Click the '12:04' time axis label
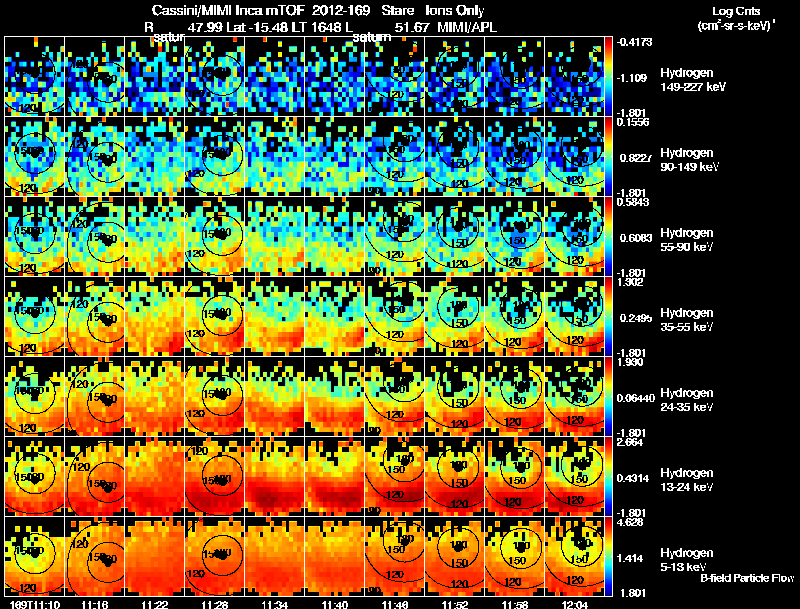 pyautogui.click(x=574, y=605)
